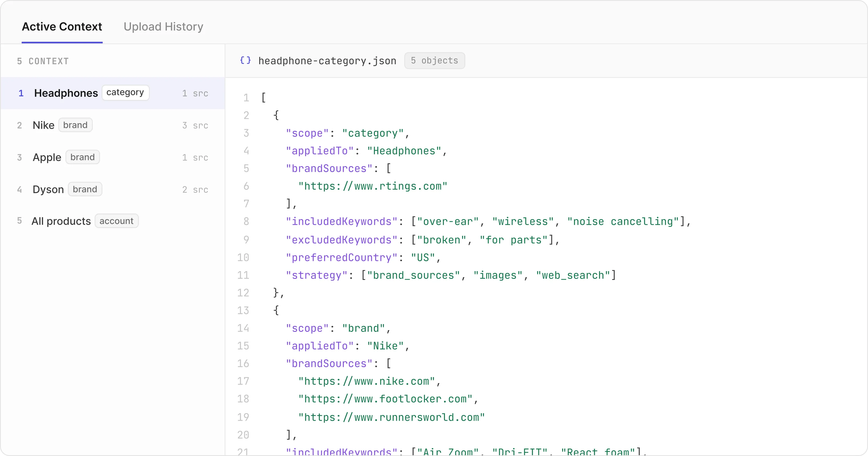Image resolution: width=868 pixels, height=456 pixels.
Task: Select the Headphones context row
Action: point(113,93)
